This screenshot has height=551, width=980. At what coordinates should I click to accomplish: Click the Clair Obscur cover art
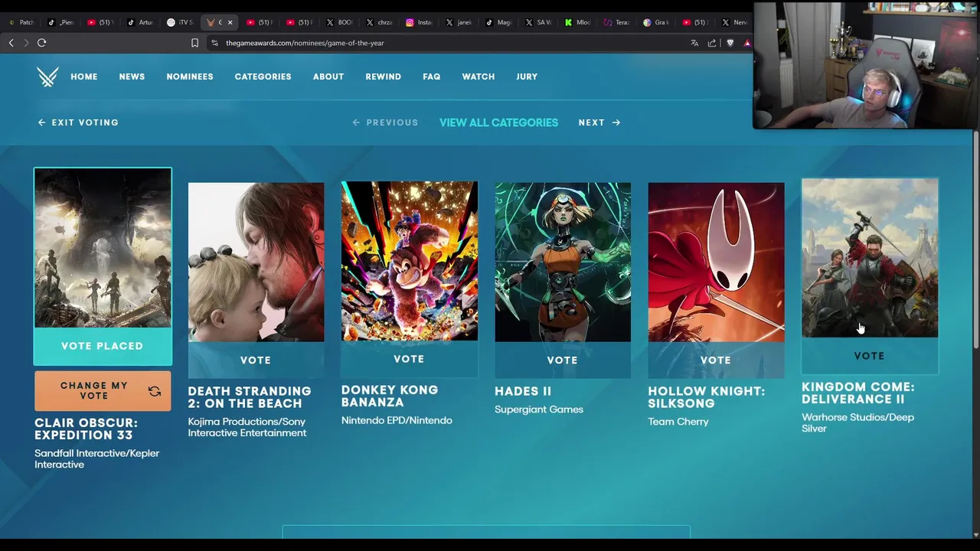[x=103, y=248]
